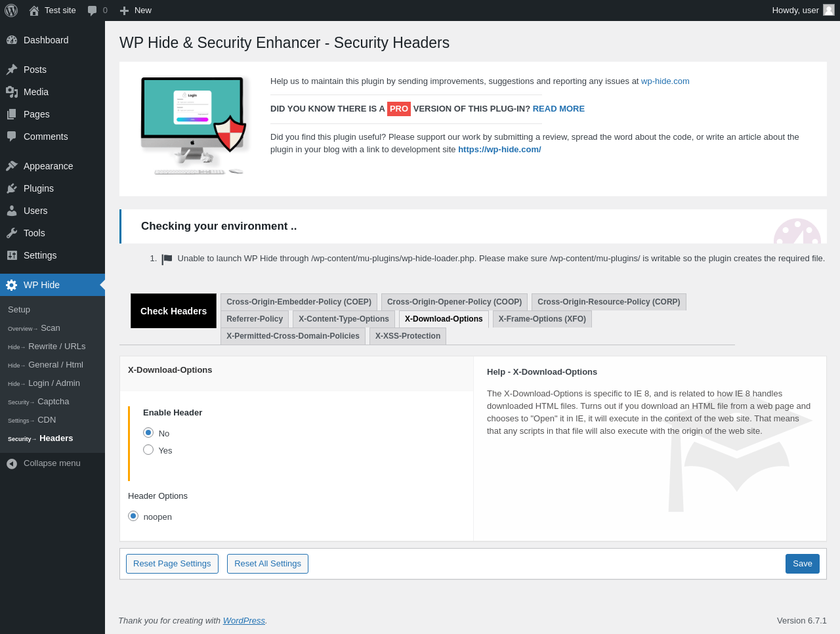Click the X-Download-Options panel heading
Image resolution: width=840 pixels, height=634 pixels.
[170, 370]
